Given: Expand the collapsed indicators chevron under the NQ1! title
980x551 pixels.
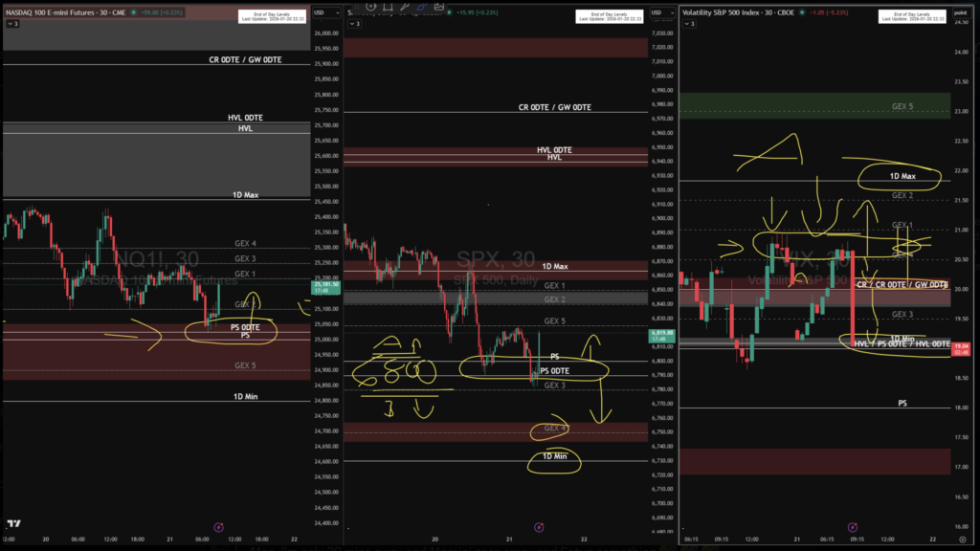Looking at the screenshot, I should 11,22.
